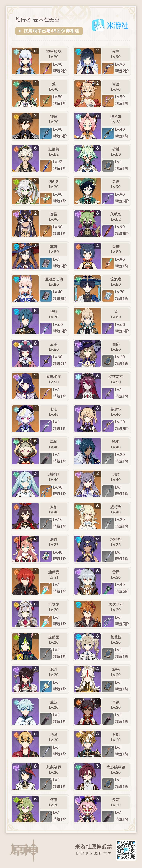Select the 雷电将军 portrait

25,386
